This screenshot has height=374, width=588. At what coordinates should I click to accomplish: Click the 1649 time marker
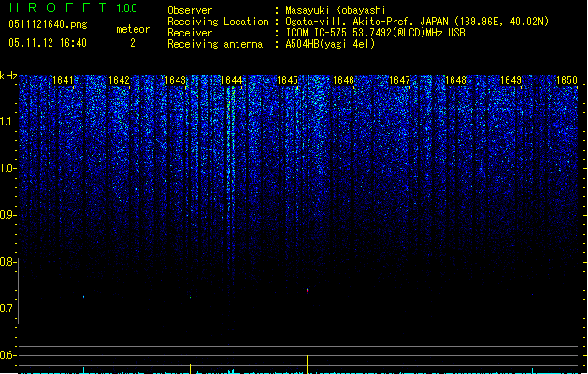point(511,80)
